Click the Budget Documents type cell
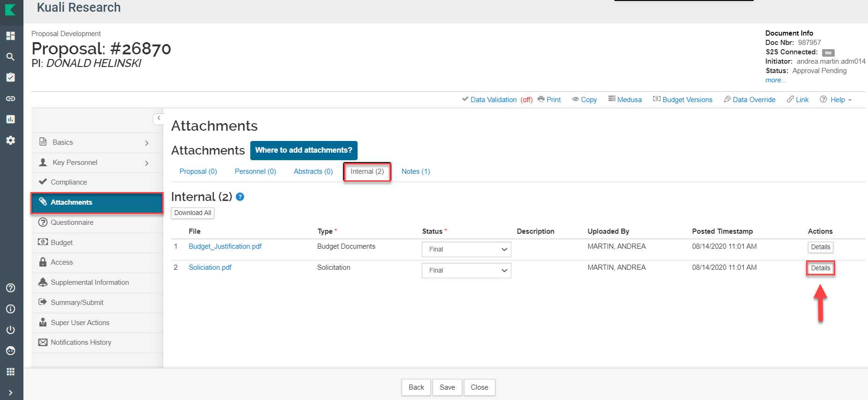The height and width of the screenshot is (400, 868). pos(346,246)
